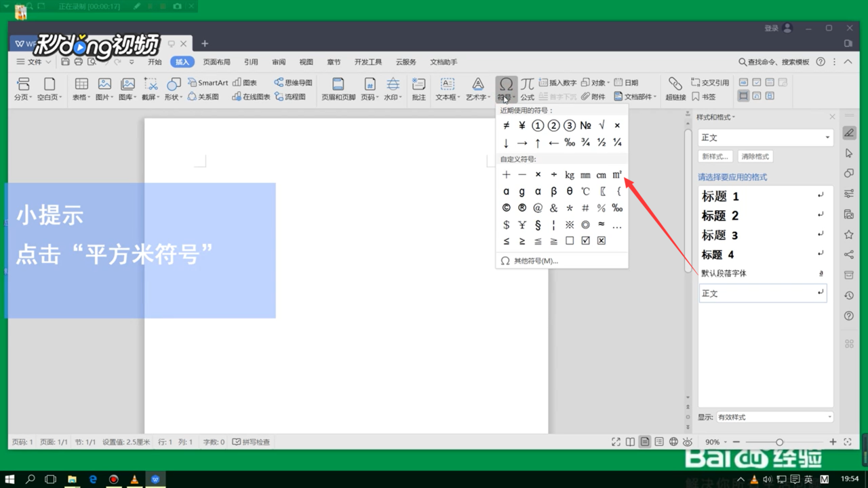This screenshot has height=488, width=868.
Task: Switch to full screen view in status bar
Action: [616, 442]
